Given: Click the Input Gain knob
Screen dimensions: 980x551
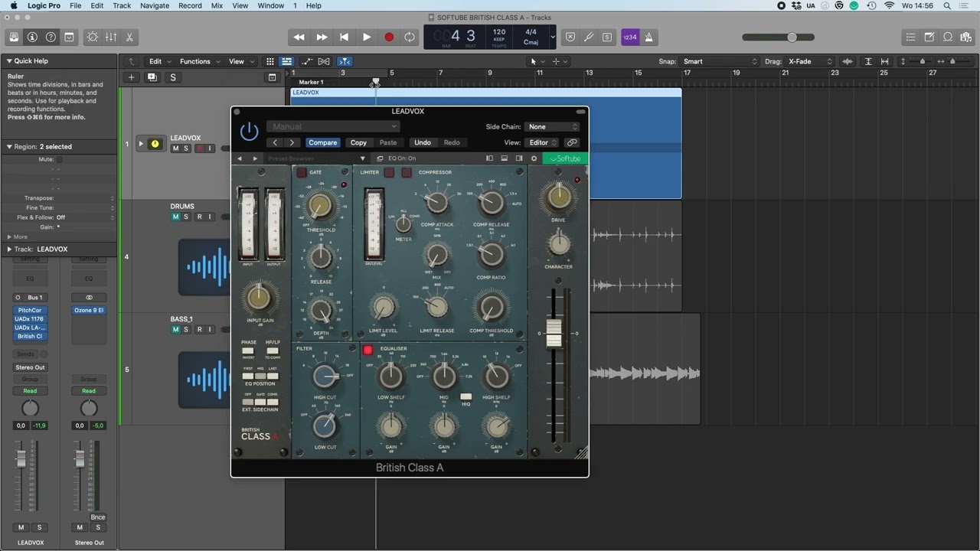Looking at the screenshot, I should [x=259, y=297].
